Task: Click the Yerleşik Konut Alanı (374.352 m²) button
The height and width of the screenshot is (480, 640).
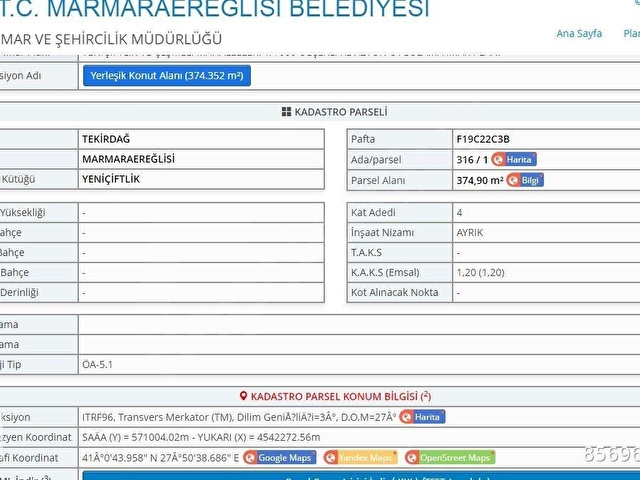Action: coord(167,76)
